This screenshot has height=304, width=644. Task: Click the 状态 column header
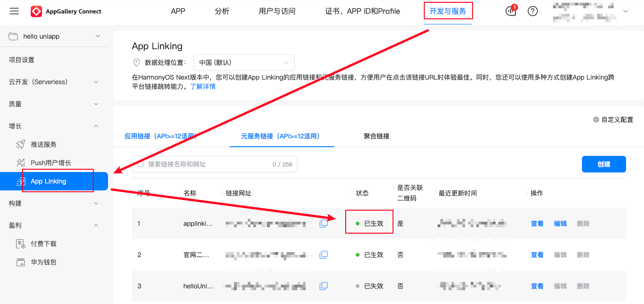point(362,193)
